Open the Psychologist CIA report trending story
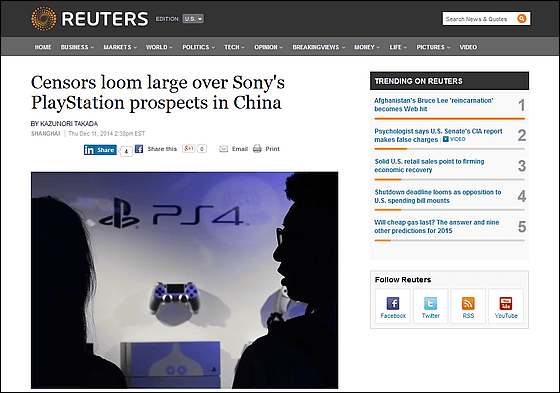 tap(438, 135)
